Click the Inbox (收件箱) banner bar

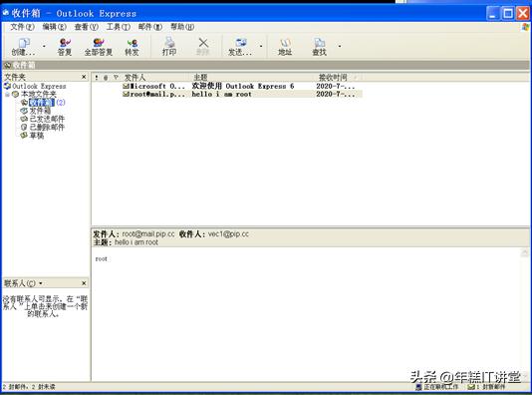(266, 65)
